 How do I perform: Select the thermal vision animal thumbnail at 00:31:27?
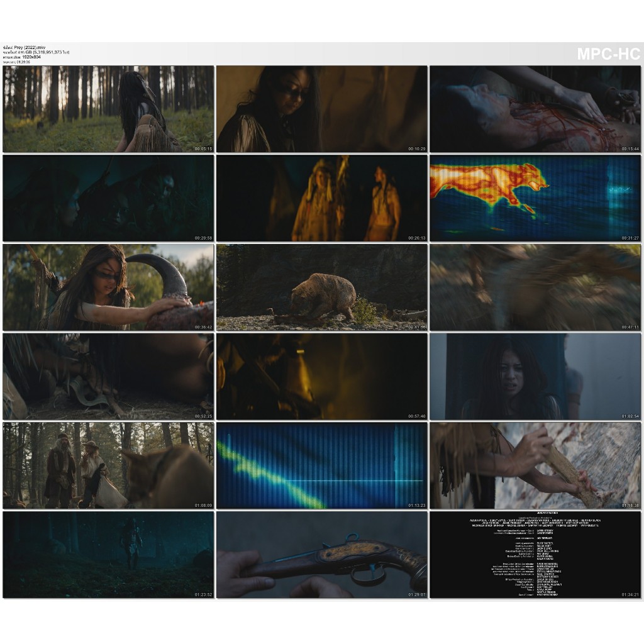(x=535, y=198)
